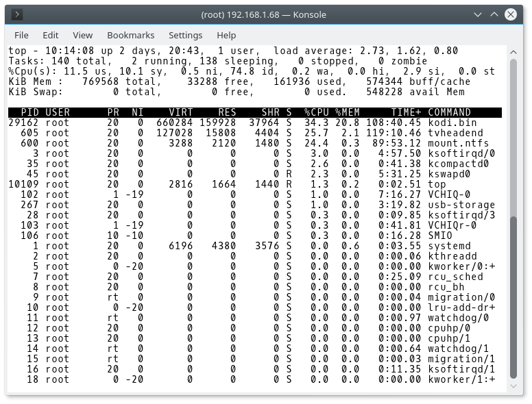The height and width of the screenshot is (404, 532).
Task: Click the tvheadend process name
Action: (455, 133)
